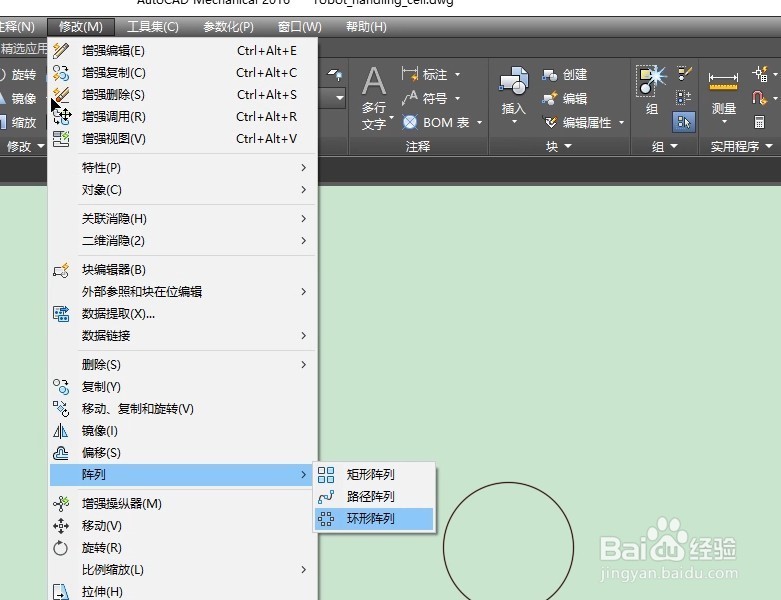The width and height of the screenshot is (781, 600).
Task: Choose 矩形阵列 rectangular array icon
Action: (326, 475)
